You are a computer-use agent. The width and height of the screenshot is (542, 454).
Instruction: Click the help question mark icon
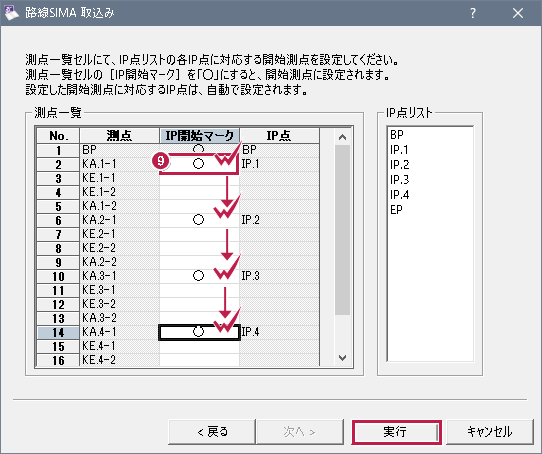[x=473, y=13]
